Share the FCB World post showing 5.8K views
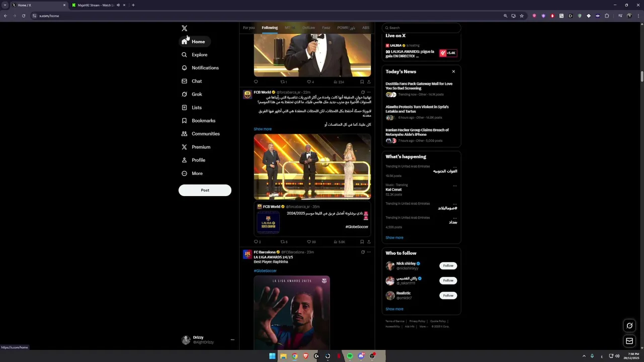The height and width of the screenshot is (362, 644). click(369, 242)
